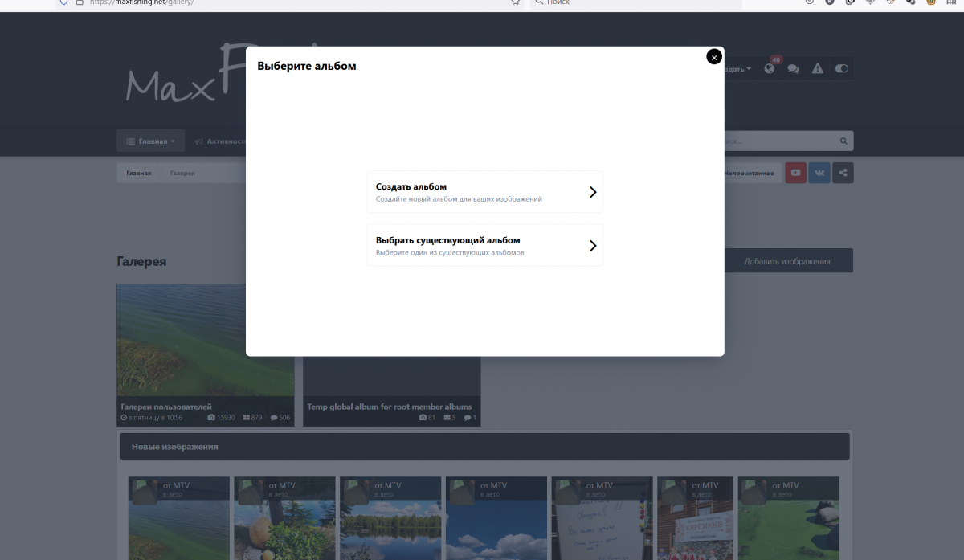Click the warning triangle reports icon
This screenshot has width=964, height=560.
tap(817, 69)
